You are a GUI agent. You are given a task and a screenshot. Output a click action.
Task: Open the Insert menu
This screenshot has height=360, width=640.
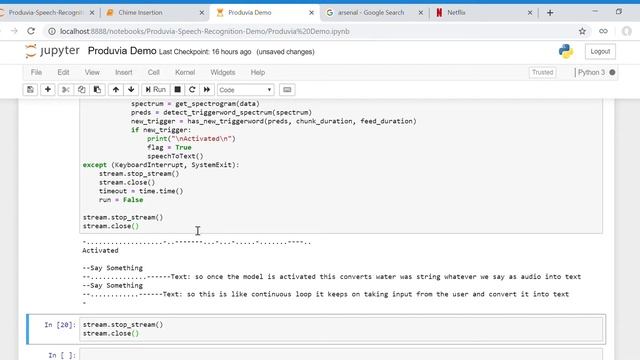click(x=124, y=73)
